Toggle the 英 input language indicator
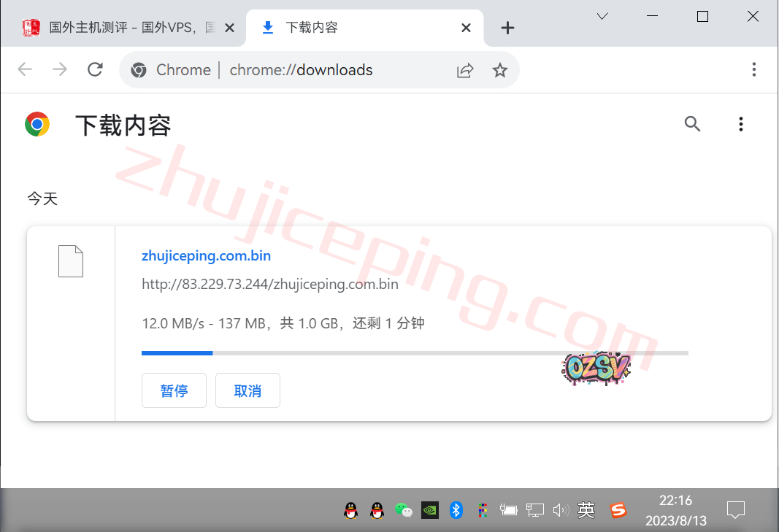The height and width of the screenshot is (532, 779). 586,510
